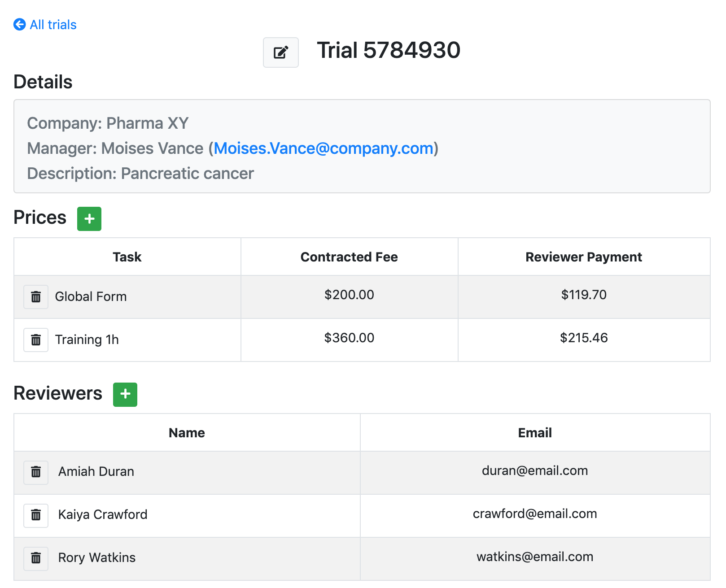The width and height of the screenshot is (726, 588).
Task: Click the Reviewer Payment column header
Action: pyautogui.click(x=583, y=257)
